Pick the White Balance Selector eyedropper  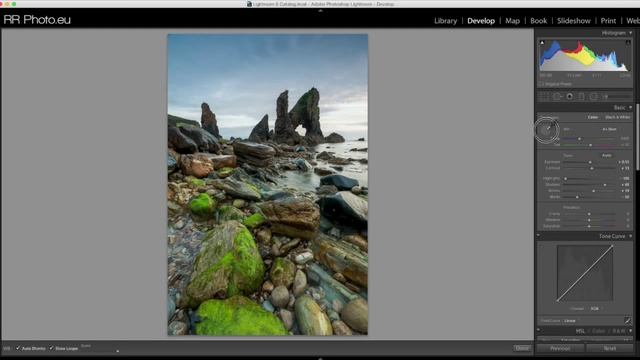coord(547,130)
